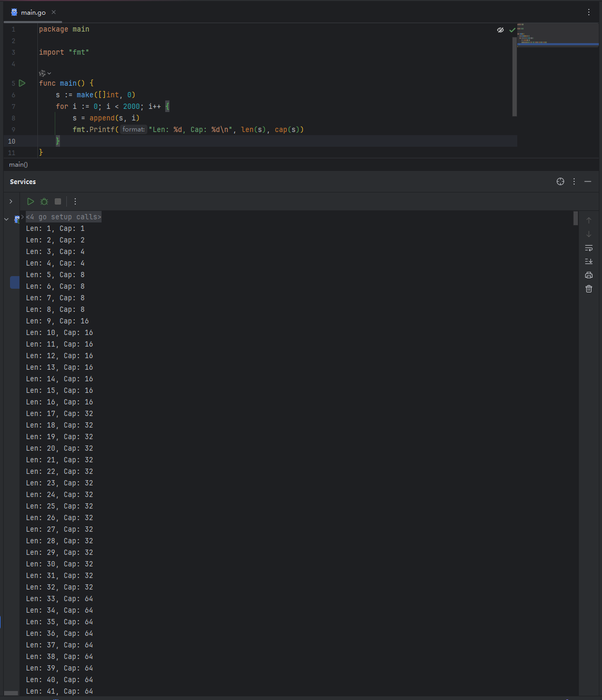Click output line 'Len: 9, Cap: 16'
The image size is (602, 700).
coord(57,321)
